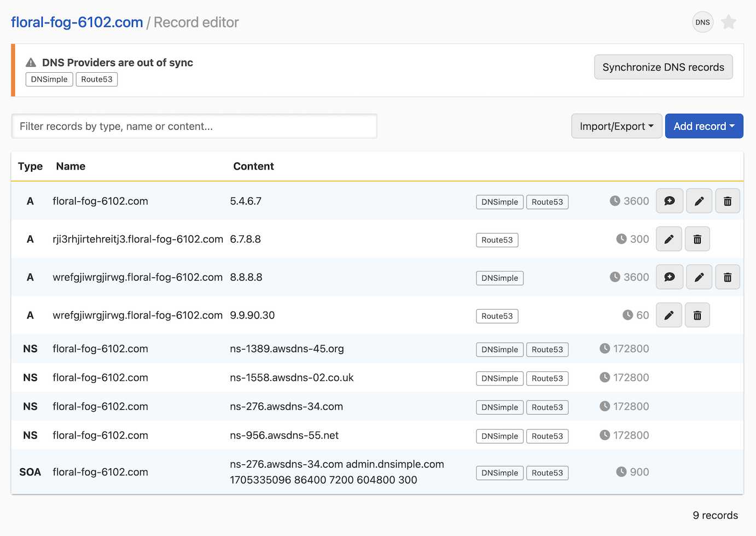Click Route53 tag on ns-956.awsdns-55.net record
Screen dimensions: 756x536
click(548, 436)
